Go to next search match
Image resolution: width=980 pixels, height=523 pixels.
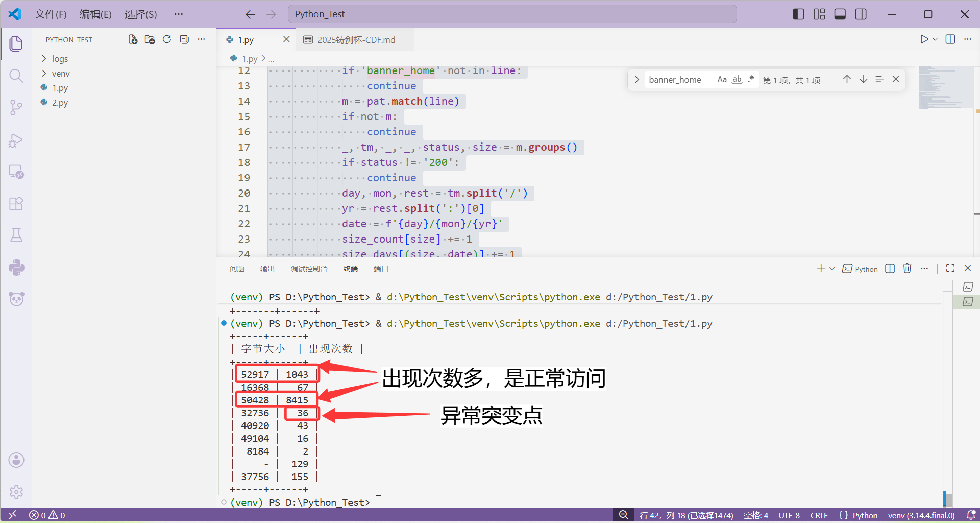pos(863,79)
